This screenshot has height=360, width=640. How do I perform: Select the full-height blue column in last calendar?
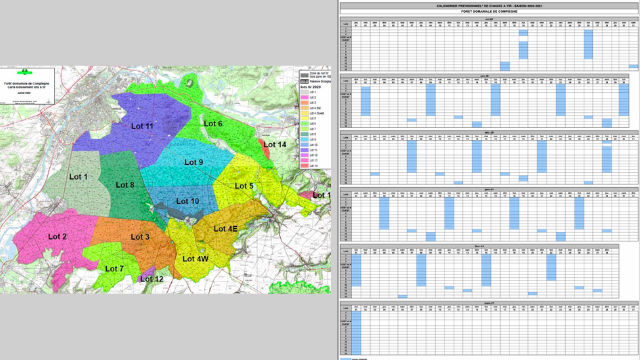pos(356,333)
